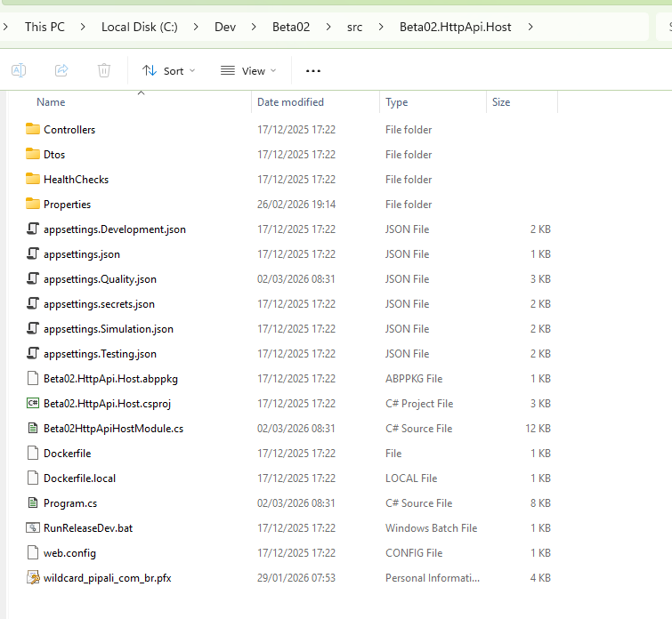Select the Controllers folder icon
This screenshot has height=619, width=672.
tap(34, 129)
